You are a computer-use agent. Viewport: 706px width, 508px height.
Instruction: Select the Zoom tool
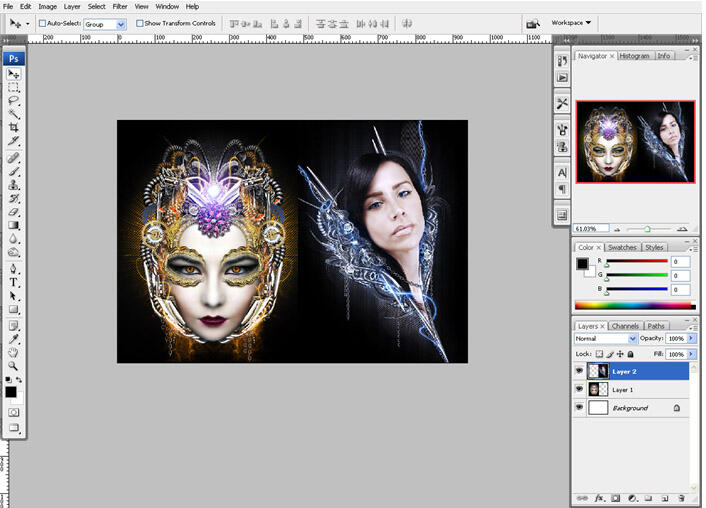pyautogui.click(x=14, y=366)
